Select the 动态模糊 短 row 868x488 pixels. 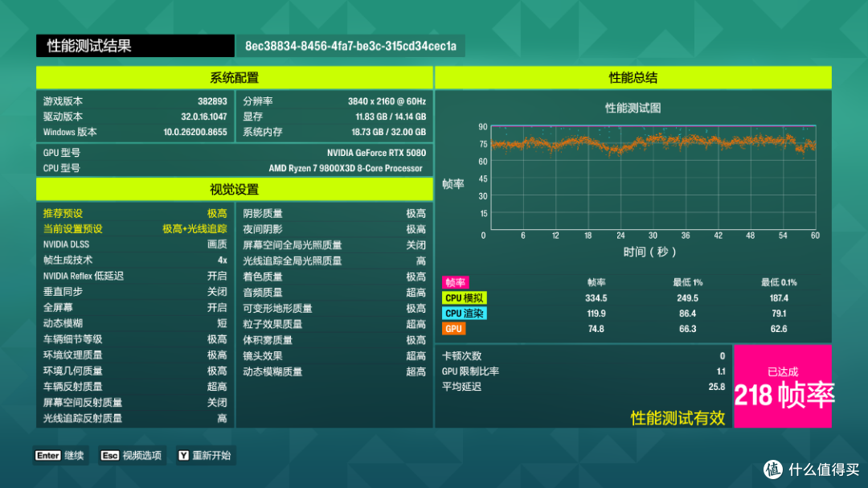(x=135, y=323)
